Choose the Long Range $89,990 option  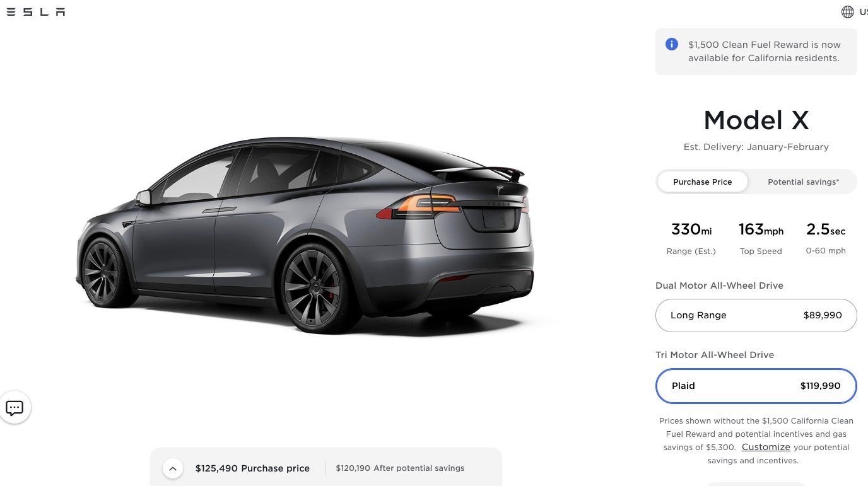(756, 315)
